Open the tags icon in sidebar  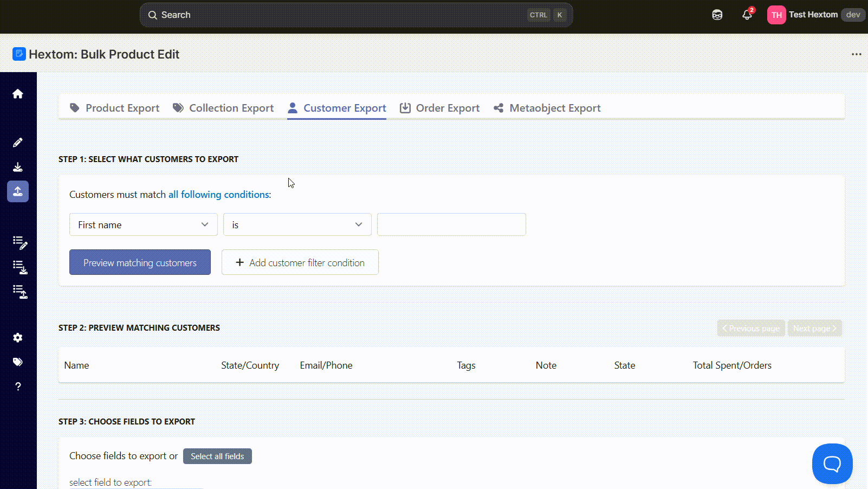[18, 362]
